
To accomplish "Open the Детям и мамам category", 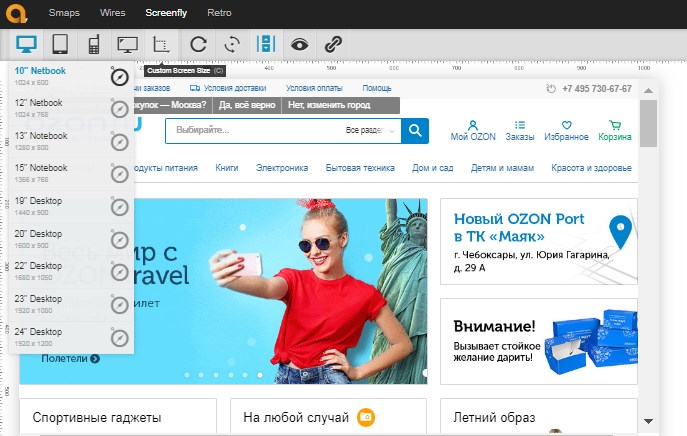I will [x=502, y=168].
